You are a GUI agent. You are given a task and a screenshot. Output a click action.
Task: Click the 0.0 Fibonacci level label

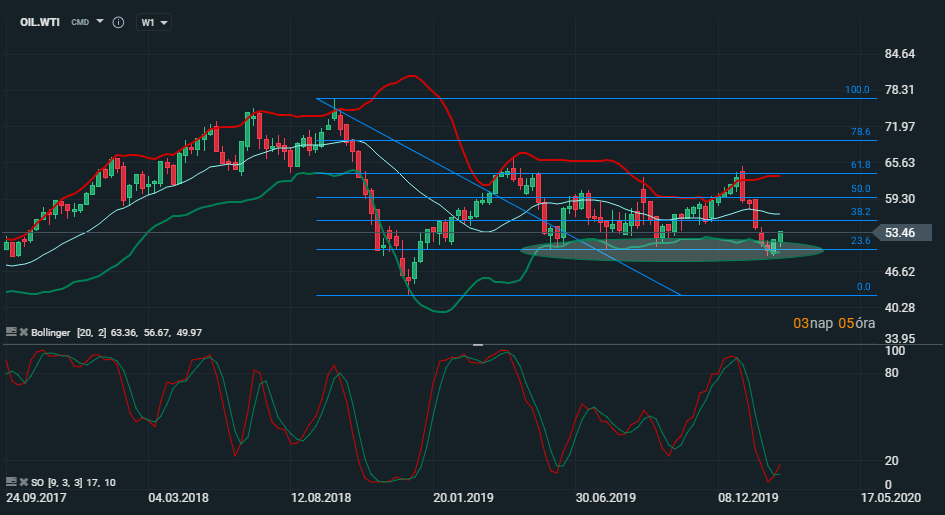[x=863, y=287]
